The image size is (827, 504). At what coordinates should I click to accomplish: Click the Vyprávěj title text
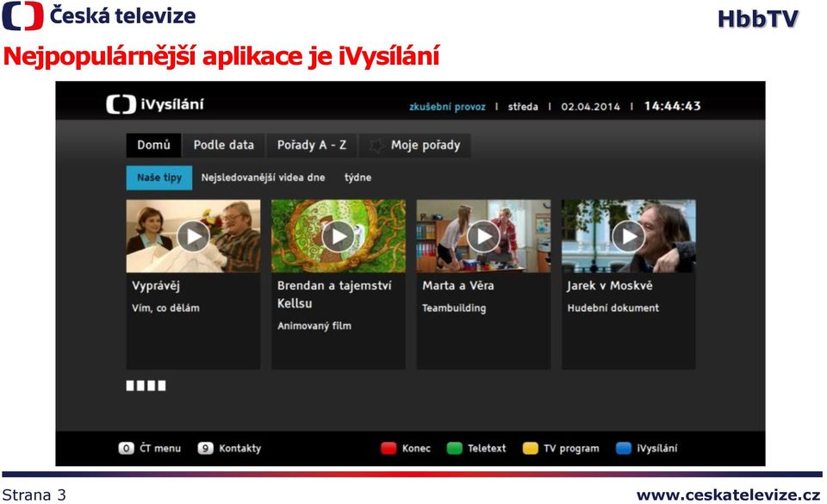pos(156,286)
